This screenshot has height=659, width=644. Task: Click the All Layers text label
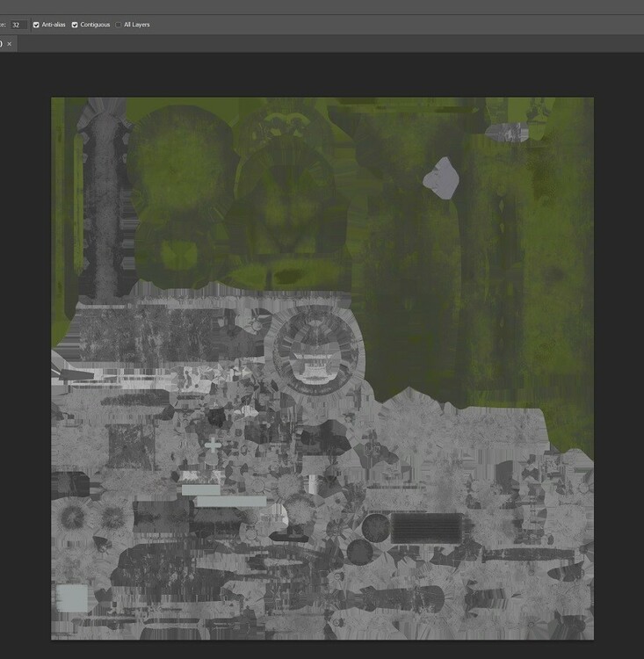(x=137, y=25)
